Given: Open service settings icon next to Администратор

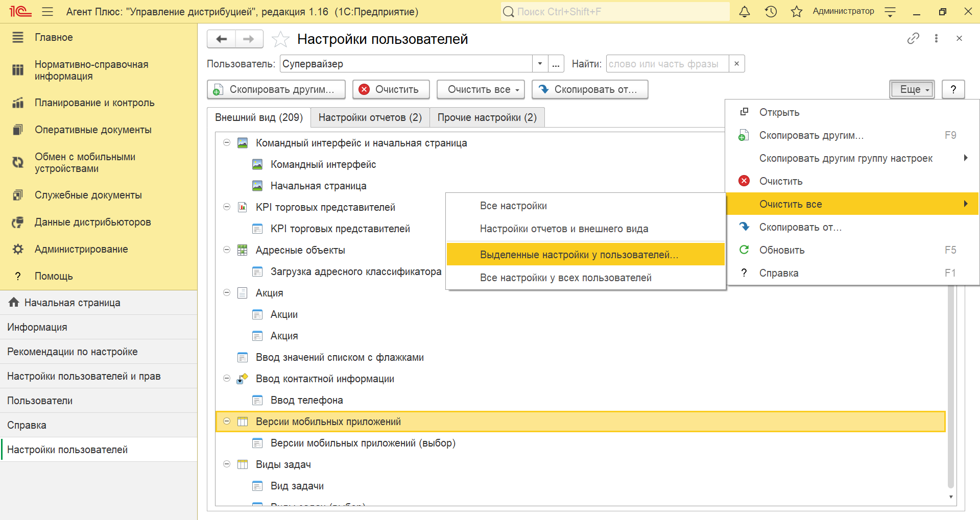Looking at the screenshot, I should [x=890, y=12].
